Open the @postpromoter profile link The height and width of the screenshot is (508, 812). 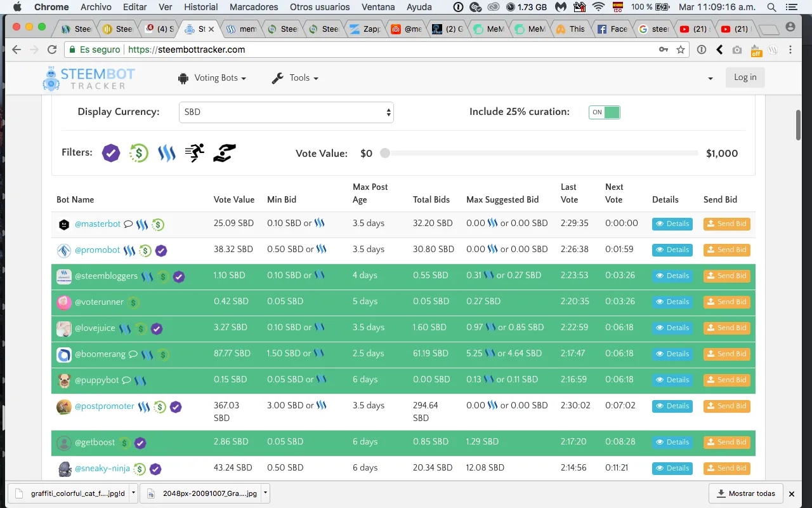[x=105, y=406]
